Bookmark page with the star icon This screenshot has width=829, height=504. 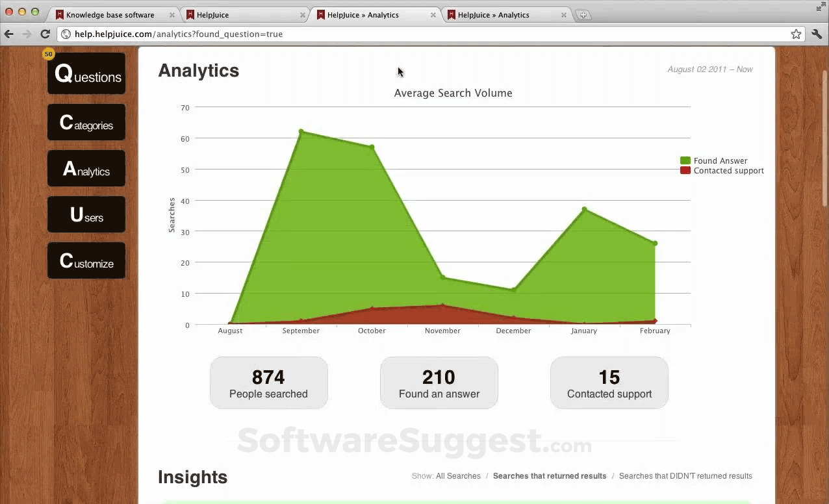click(796, 34)
